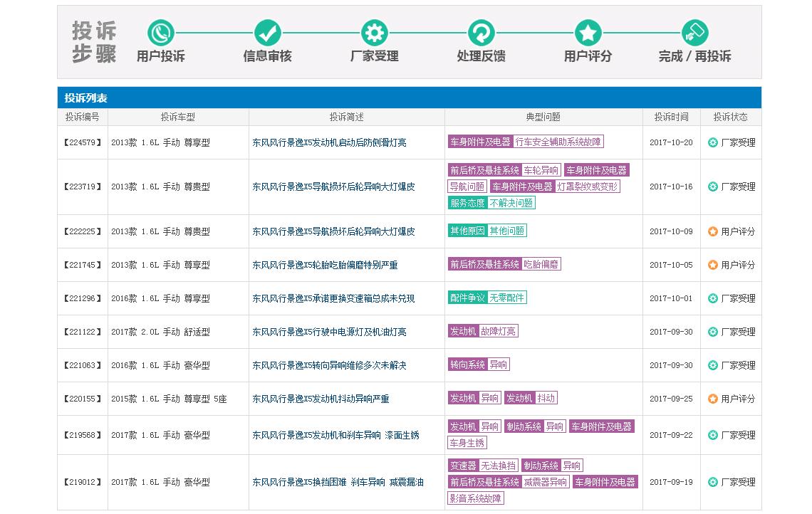Click the 处理反馈 arrows step icon
Image resolution: width=812 pixels, height=514 pixels.
tap(481, 31)
